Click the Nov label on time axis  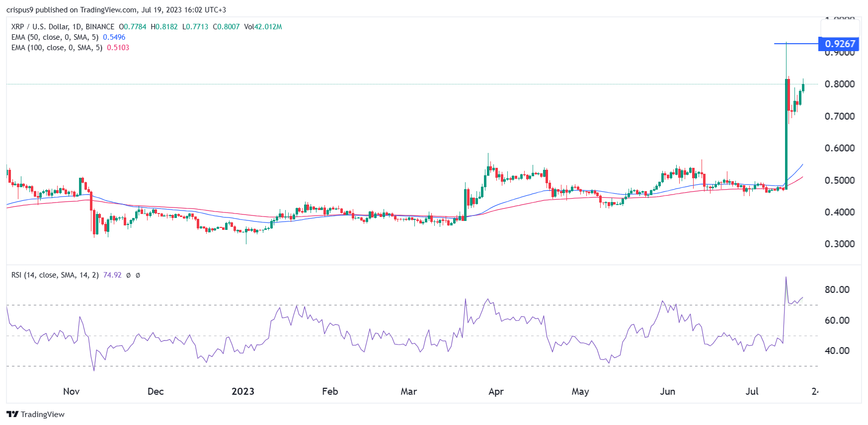72,391
